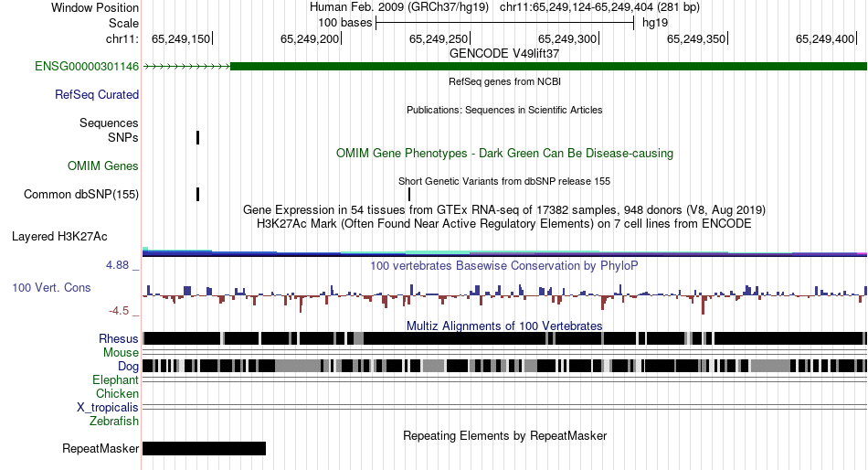Click the SNP marker in Sequences SNPs track

[197, 137]
